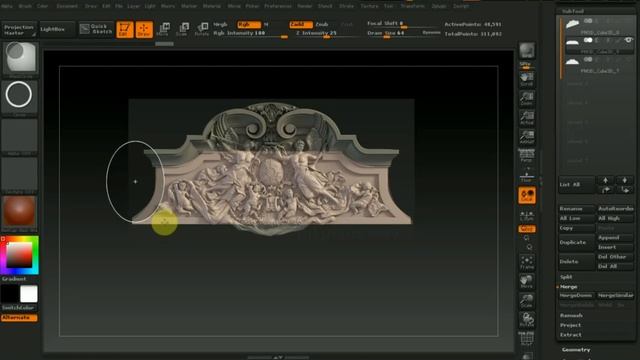
Task: Adjust the Draw Size slider
Action: 393,33
